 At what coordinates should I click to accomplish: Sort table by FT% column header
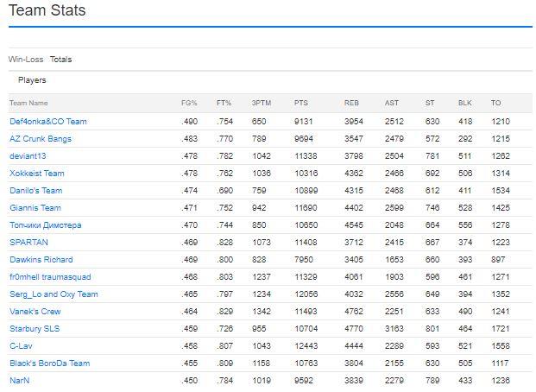[224, 103]
